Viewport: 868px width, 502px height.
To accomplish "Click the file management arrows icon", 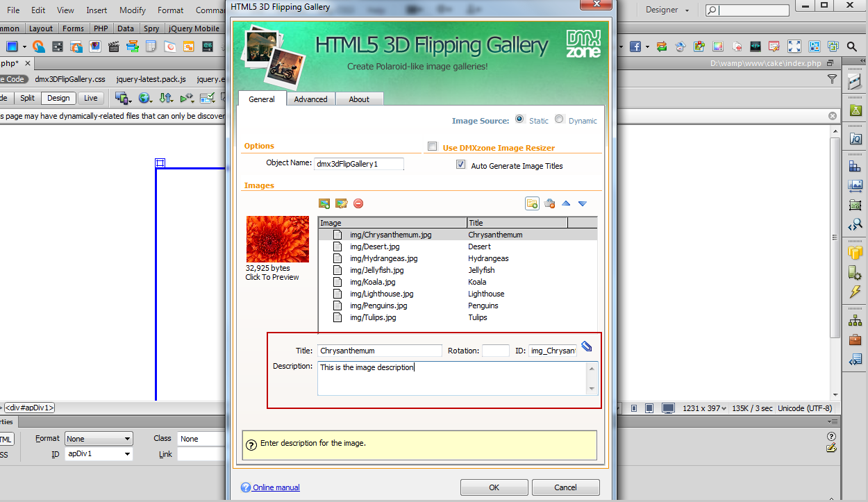I will tap(166, 98).
